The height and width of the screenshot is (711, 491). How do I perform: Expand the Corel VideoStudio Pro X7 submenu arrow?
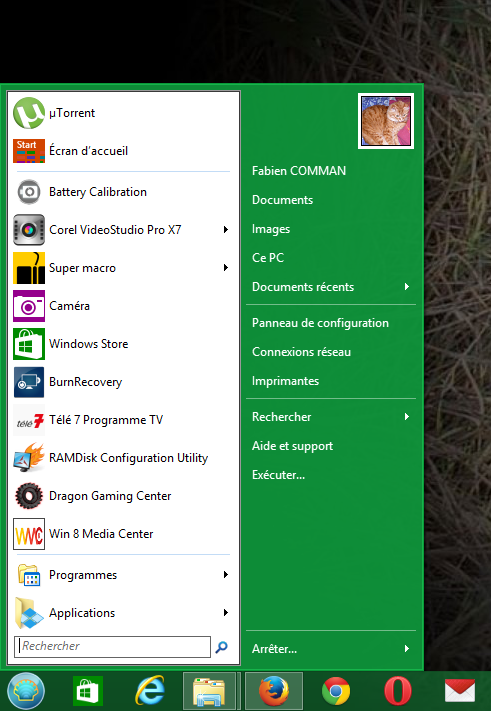click(226, 230)
